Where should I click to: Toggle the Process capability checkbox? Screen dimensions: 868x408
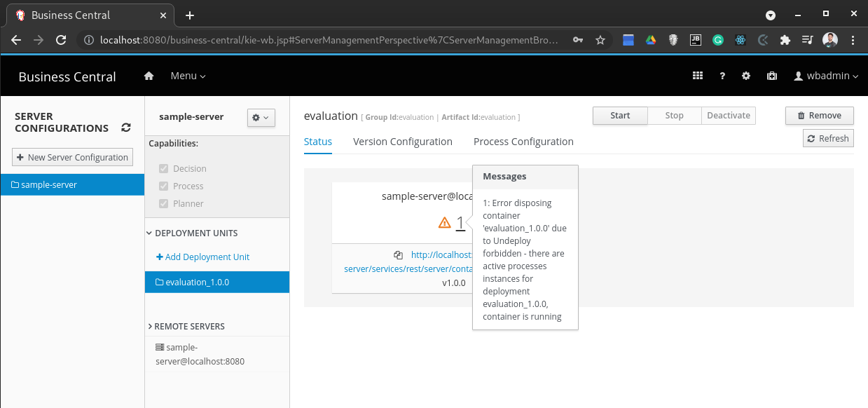(x=164, y=186)
